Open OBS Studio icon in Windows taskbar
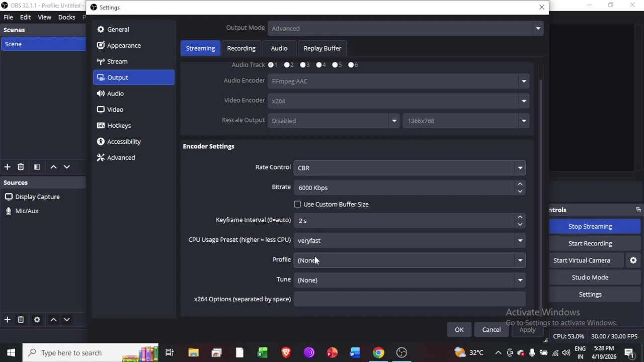Screen dimensions: 644x362 click(x=401, y=352)
